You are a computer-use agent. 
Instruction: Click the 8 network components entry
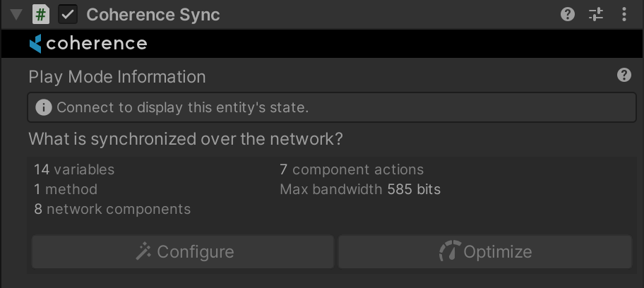pyautogui.click(x=112, y=209)
